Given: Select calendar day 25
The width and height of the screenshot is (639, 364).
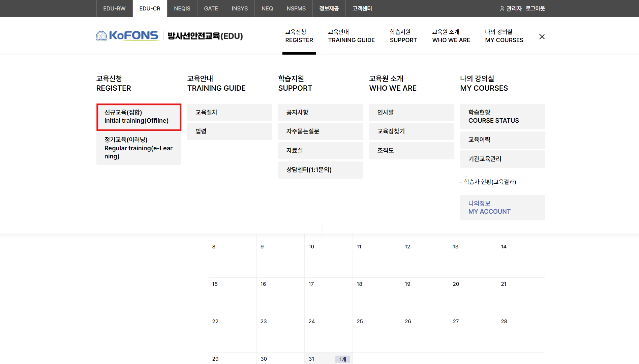Looking at the screenshot, I should pos(377,334).
